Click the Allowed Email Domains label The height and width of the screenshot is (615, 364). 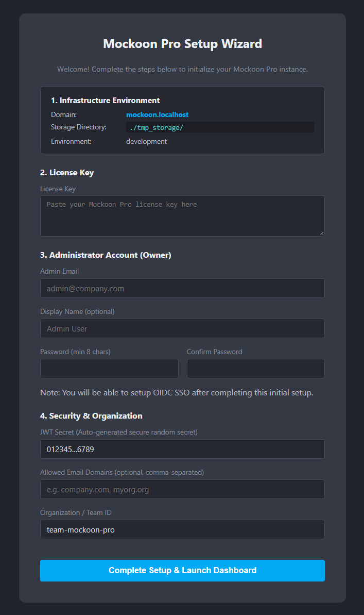[122, 472]
